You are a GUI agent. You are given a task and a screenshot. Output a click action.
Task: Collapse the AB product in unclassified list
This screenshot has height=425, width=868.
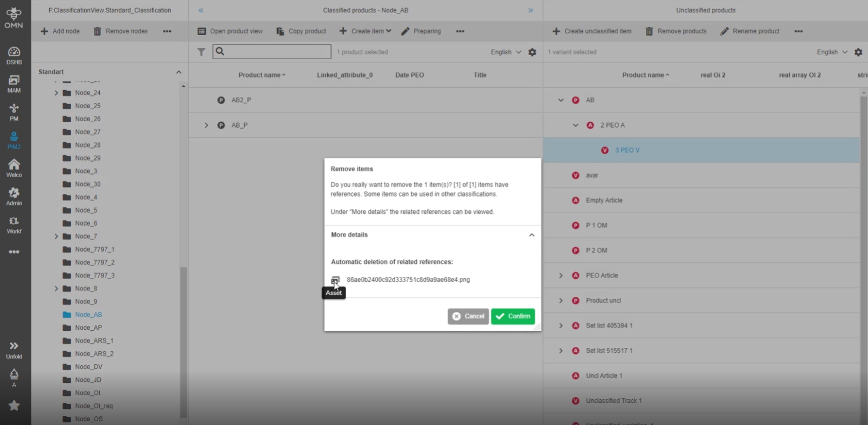tap(561, 100)
